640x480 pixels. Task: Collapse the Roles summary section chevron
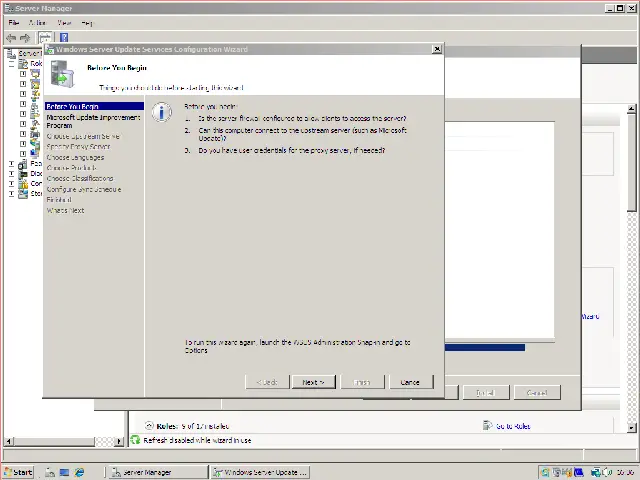149,426
